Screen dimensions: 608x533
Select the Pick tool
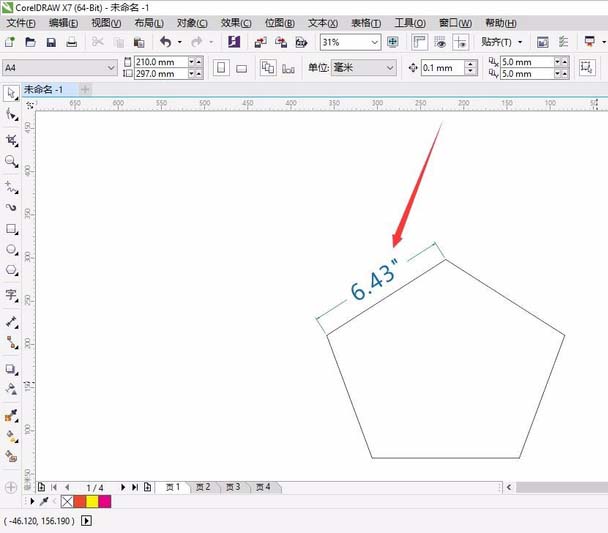coord(11,93)
